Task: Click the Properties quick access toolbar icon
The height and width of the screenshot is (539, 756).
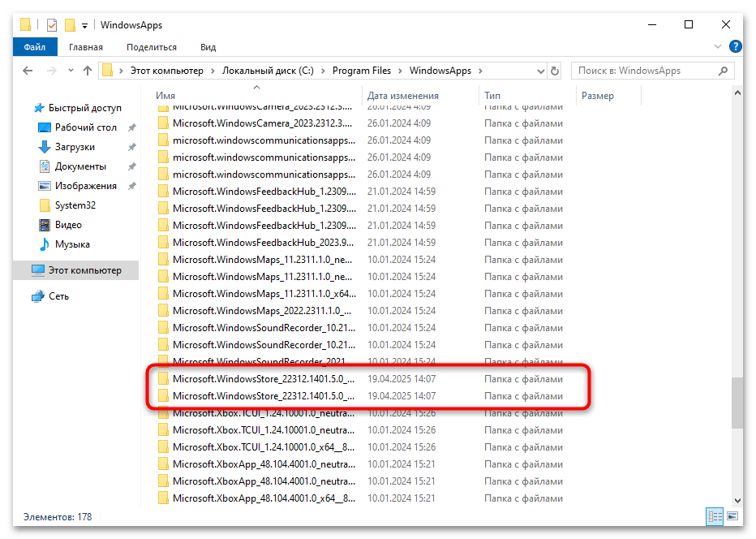Action: pos(52,24)
